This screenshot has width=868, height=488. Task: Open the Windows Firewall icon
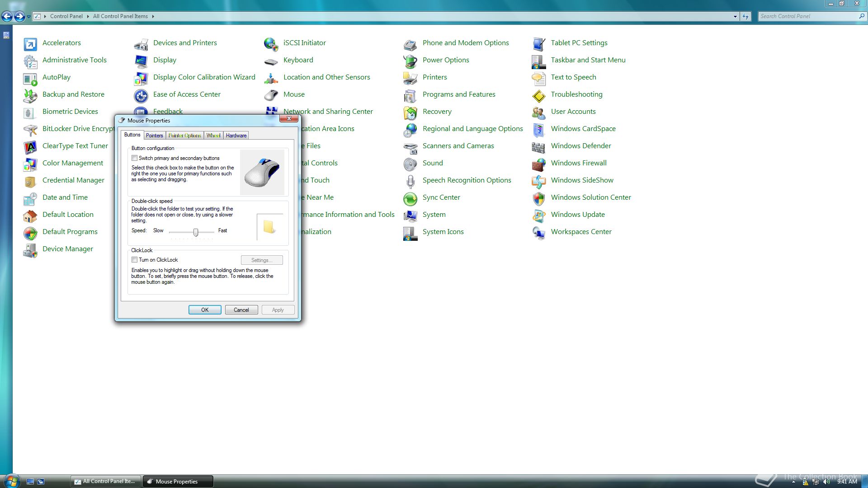tap(539, 164)
